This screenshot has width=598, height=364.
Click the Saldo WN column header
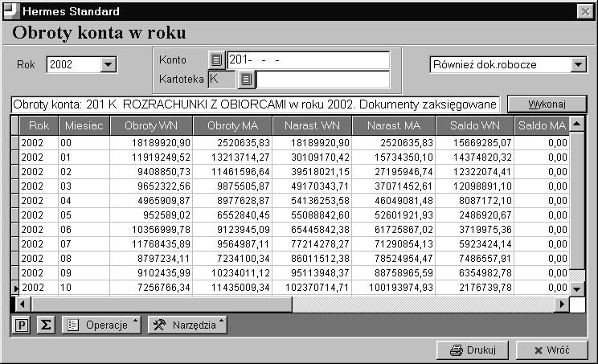point(475,125)
